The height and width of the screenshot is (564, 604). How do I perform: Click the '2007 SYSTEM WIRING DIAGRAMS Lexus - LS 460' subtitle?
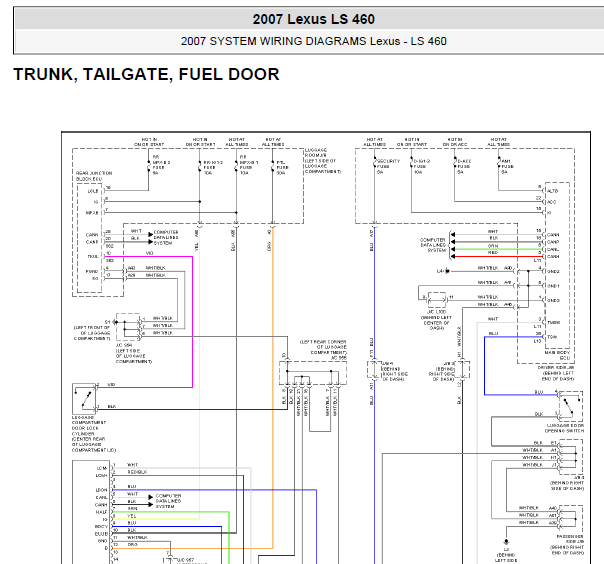(314, 41)
